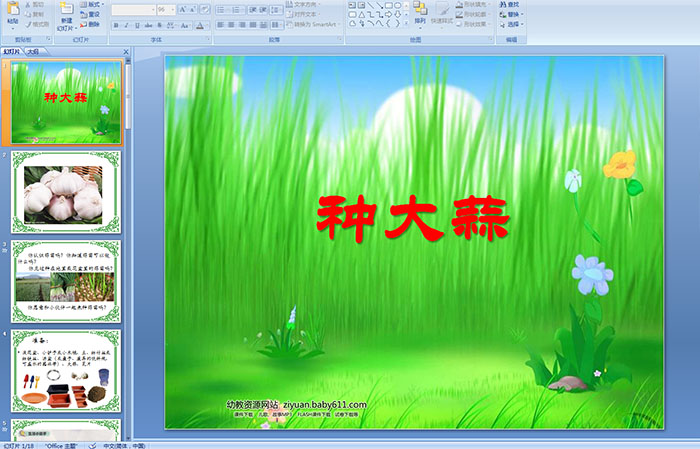
Task: Toggle Strikethrough (abe) formatting
Action: click(148, 25)
